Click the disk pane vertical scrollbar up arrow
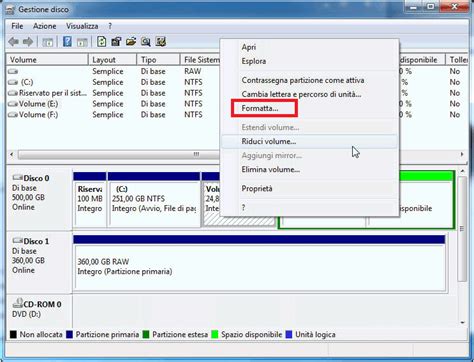 [x=462, y=171]
